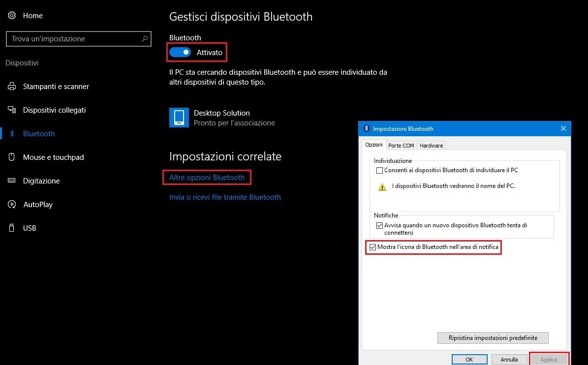588x365 pixels.
Task: Click Ripristina impostazioni predefinite button
Action: coord(493,337)
